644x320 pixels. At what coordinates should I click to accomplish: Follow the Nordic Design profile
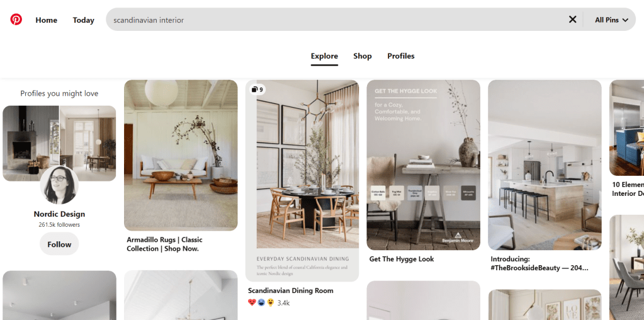point(59,244)
